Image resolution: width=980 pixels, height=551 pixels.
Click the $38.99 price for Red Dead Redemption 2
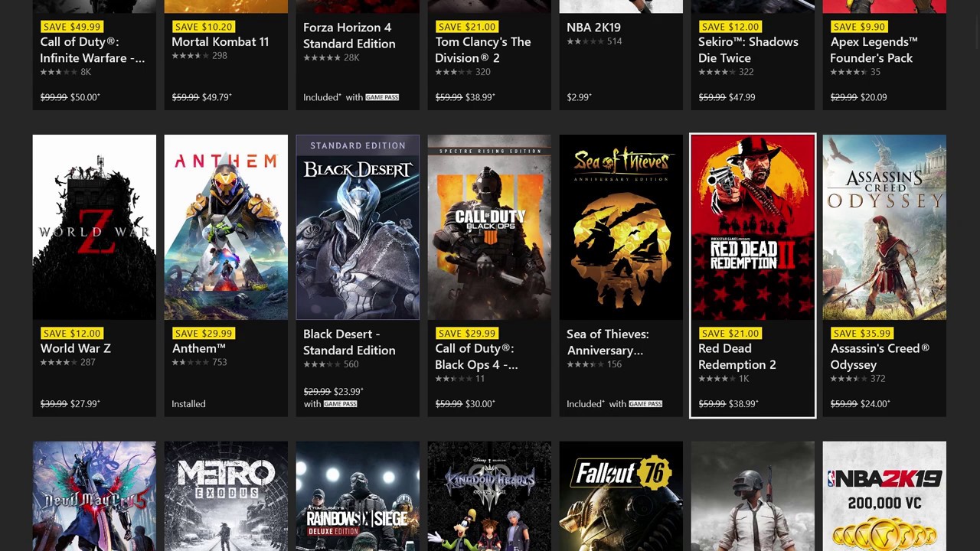[x=743, y=404]
